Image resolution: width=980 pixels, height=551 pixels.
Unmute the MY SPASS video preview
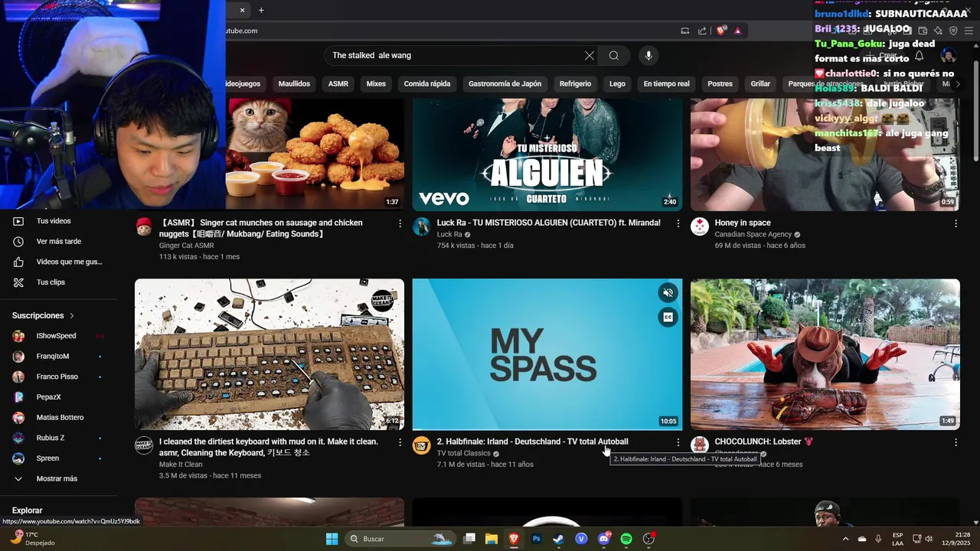tap(668, 293)
